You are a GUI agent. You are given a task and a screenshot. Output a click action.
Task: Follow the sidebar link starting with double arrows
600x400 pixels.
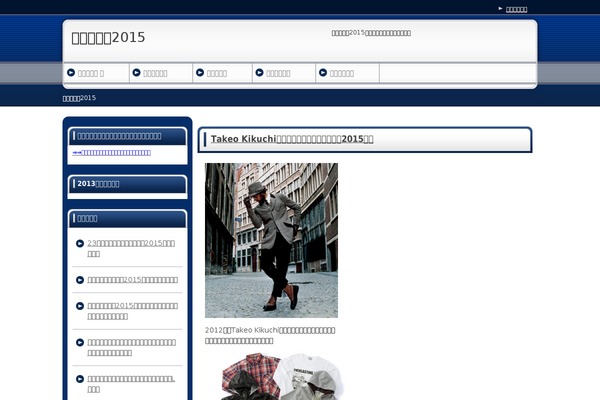111,153
